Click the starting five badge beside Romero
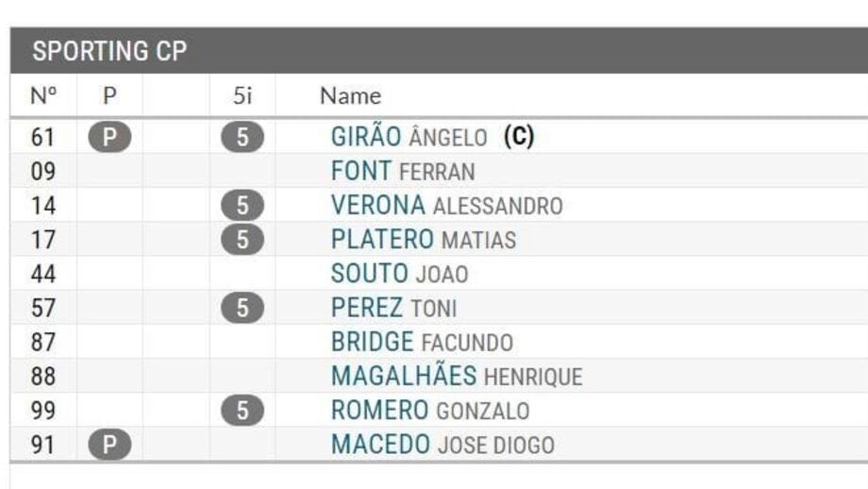The height and width of the screenshot is (489, 868). click(242, 411)
